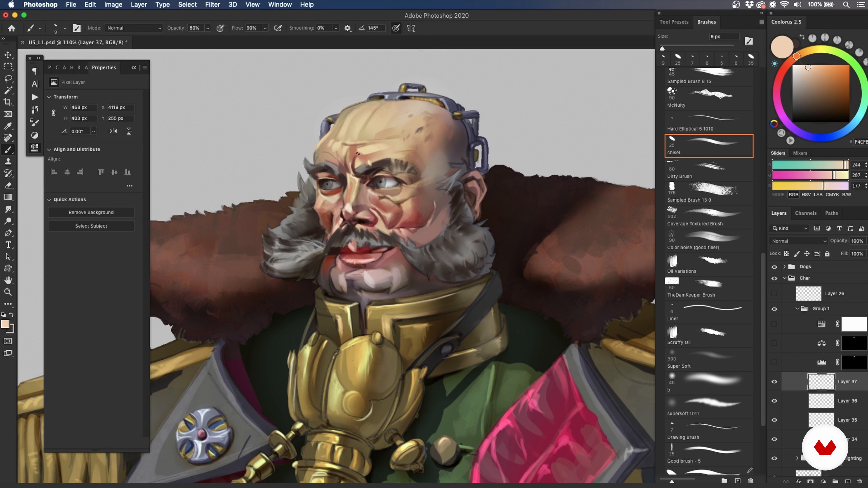Open Opacity 80% dropdown arrow
Viewport: 868px width, 488px height.
coord(208,28)
